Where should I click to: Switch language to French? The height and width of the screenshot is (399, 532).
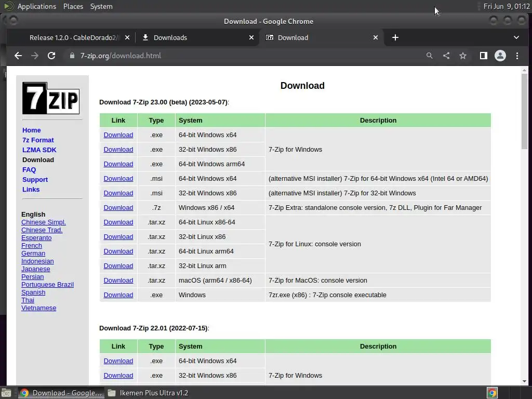[x=32, y=246]
